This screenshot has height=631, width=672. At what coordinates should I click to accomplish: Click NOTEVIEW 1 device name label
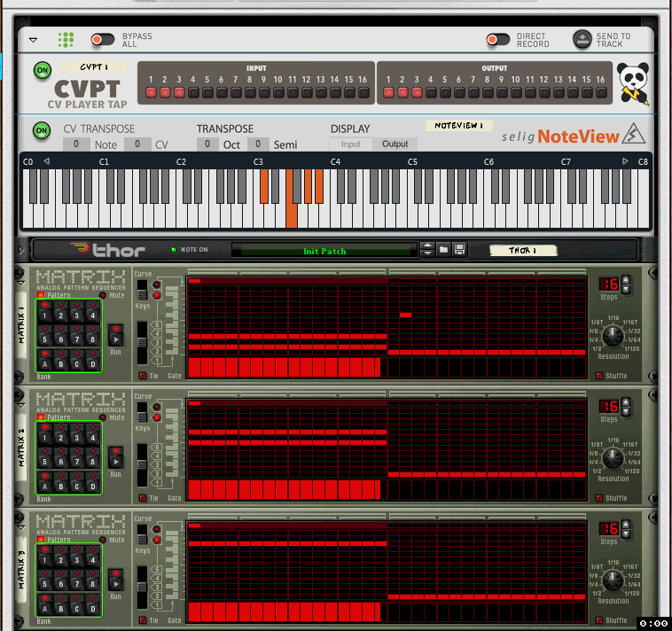click(458, 126)
